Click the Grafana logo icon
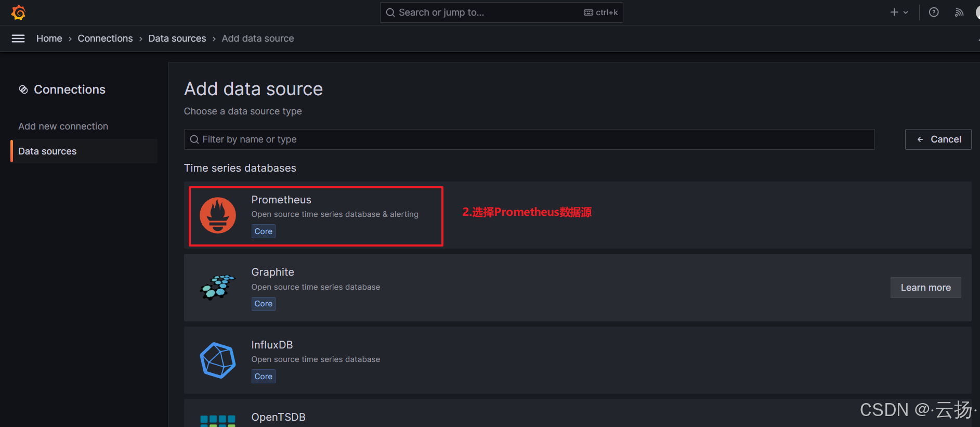Viewport: 980px width, 427px height. point(19,12)
